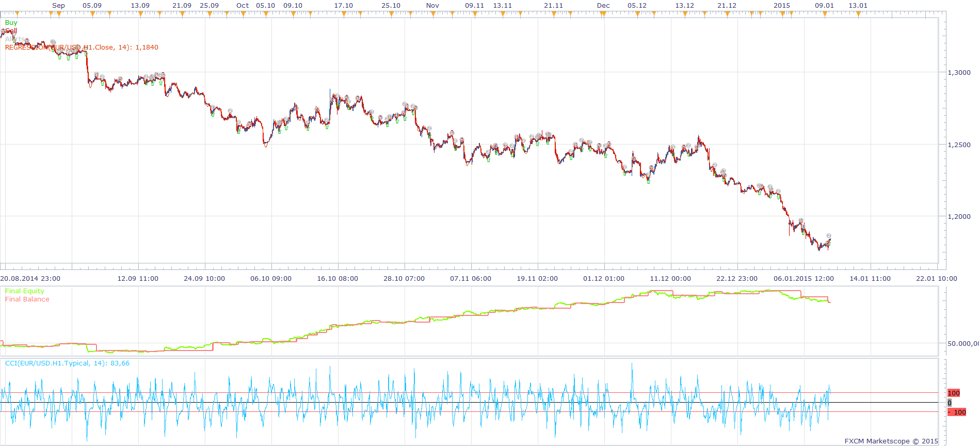Click the 13.09 date on top axis

(140, 6)
